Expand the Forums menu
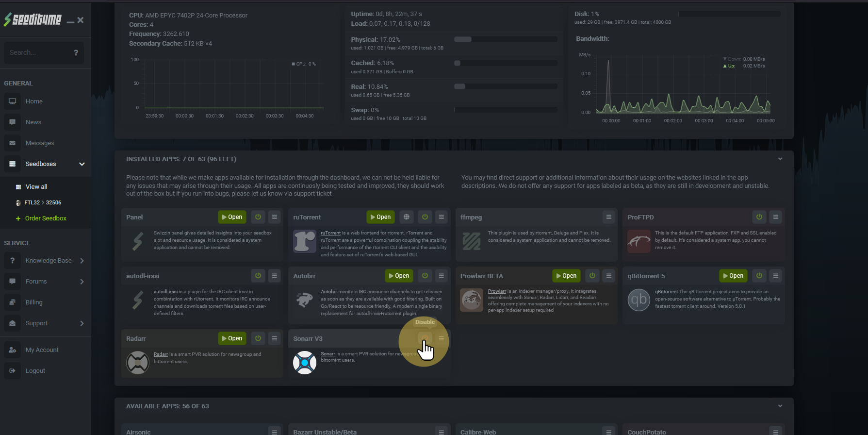This screenshot has height=435, width=868. point(46,282)
